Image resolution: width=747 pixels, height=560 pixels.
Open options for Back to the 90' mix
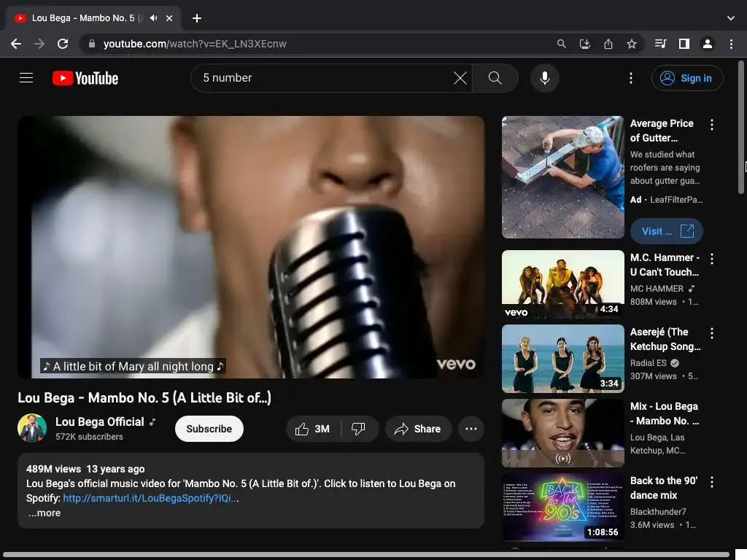coord(711,482)
